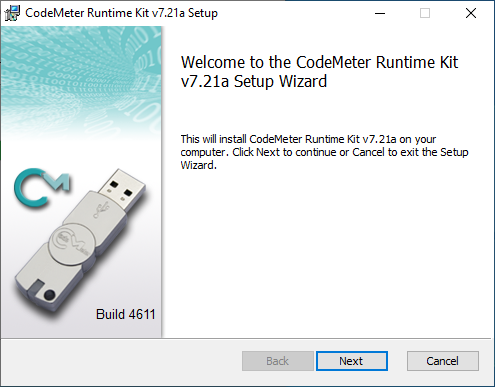Click the USB trident symbol on the dongle
Viewport: 495px width, 387px height.
click(101, 210)
